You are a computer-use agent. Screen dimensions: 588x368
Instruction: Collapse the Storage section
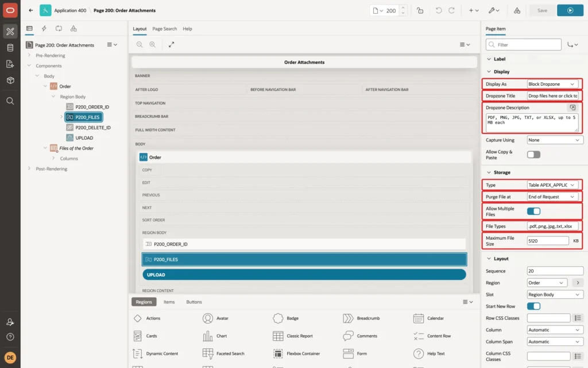[x=489, y=172]
